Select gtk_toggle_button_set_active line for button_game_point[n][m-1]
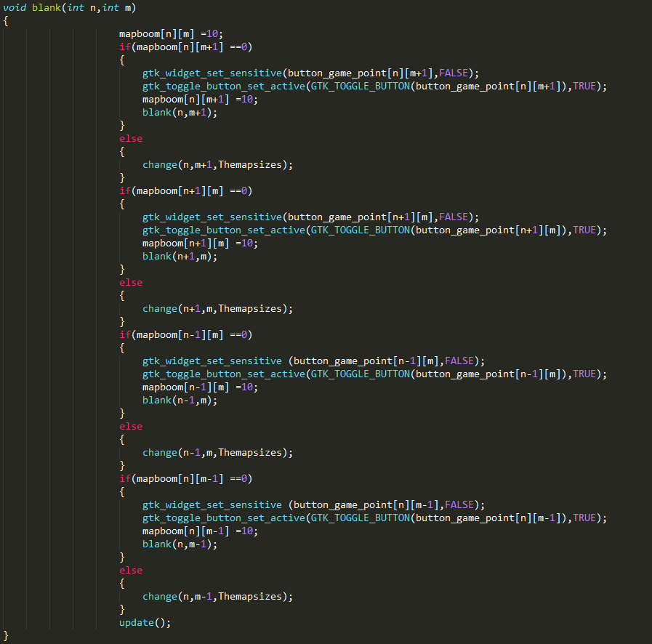652x644 pixels. point(374,518)
